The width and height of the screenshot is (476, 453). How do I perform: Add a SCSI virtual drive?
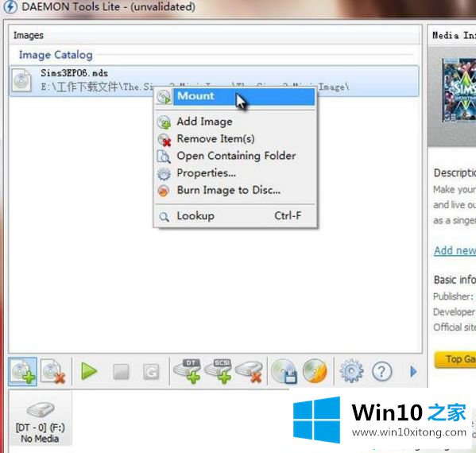pos(219,371)
